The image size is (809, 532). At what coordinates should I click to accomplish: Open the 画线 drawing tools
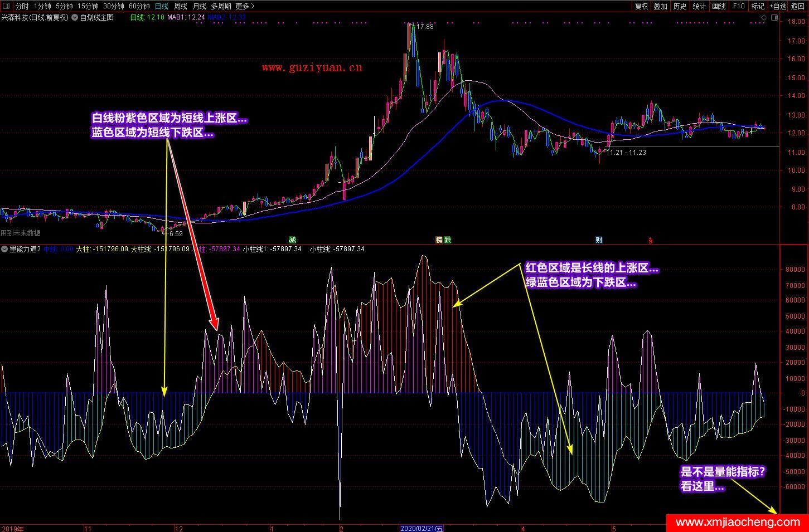click(x=719, y=6)
